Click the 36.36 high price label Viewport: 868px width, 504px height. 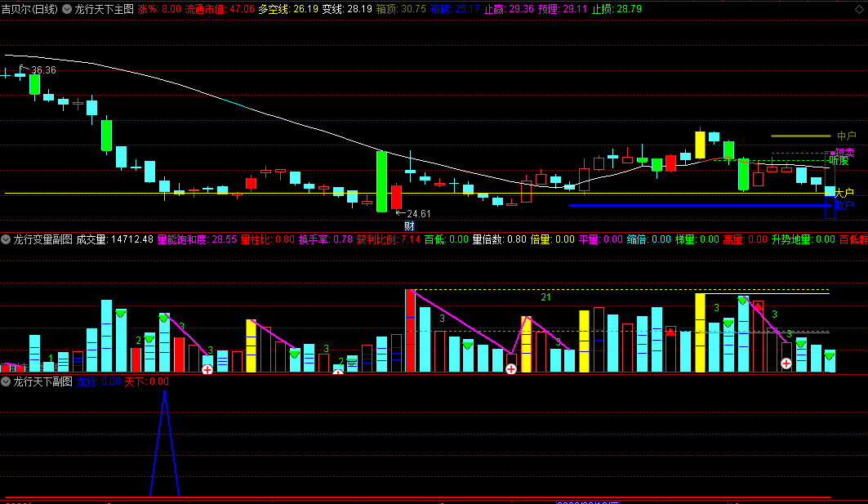point(44,70)
